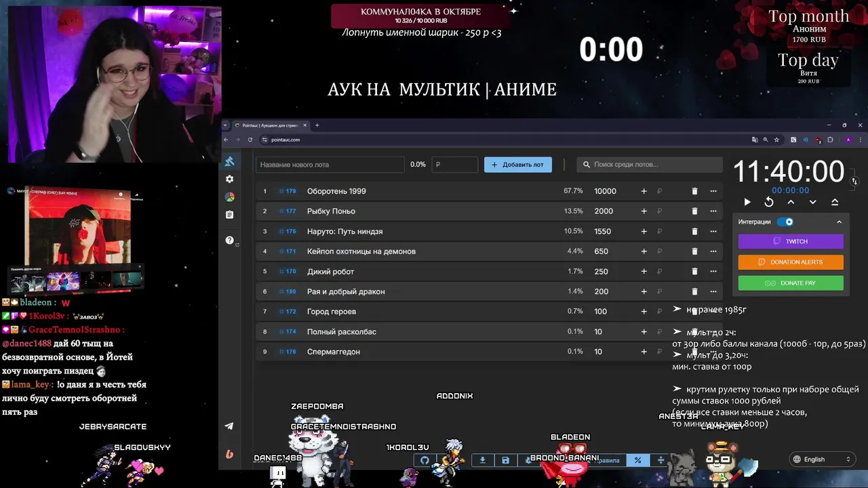The height and width of the screenshot is (488, 868).
Task: Click the Добавить лот button
Action: click(x=518, y=165)
